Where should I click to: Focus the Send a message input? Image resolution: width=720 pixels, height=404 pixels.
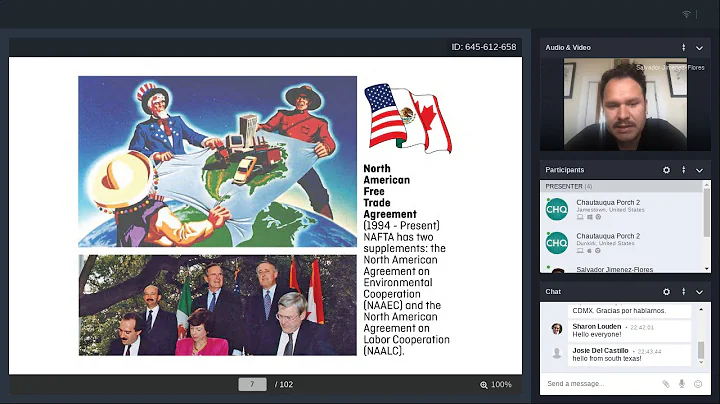pyautogui.click(x=602, y=383)
